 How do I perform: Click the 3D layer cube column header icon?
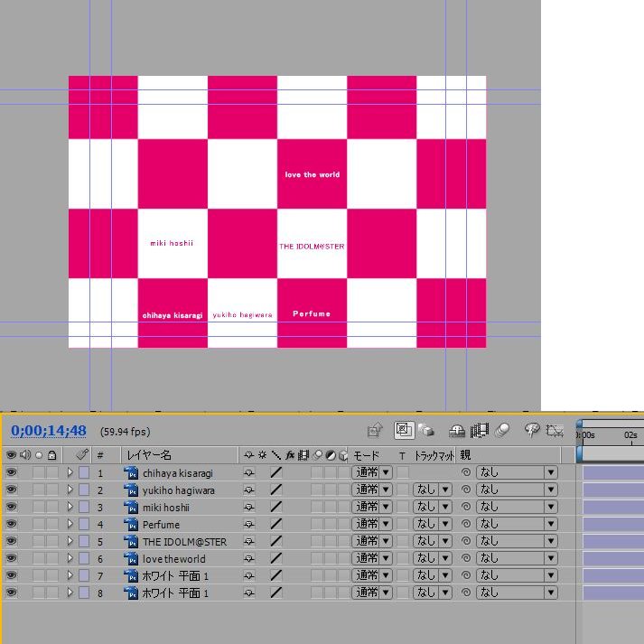(x=343, y=455)
